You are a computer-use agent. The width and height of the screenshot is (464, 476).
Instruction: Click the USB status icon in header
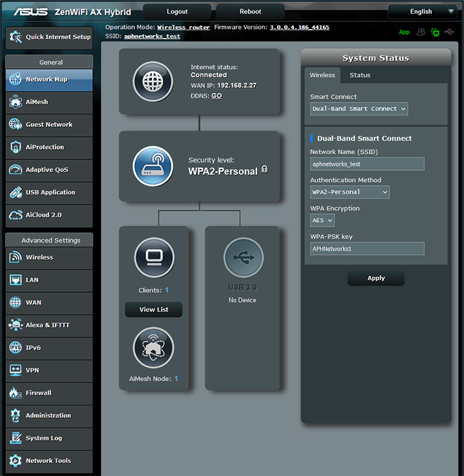449,32
